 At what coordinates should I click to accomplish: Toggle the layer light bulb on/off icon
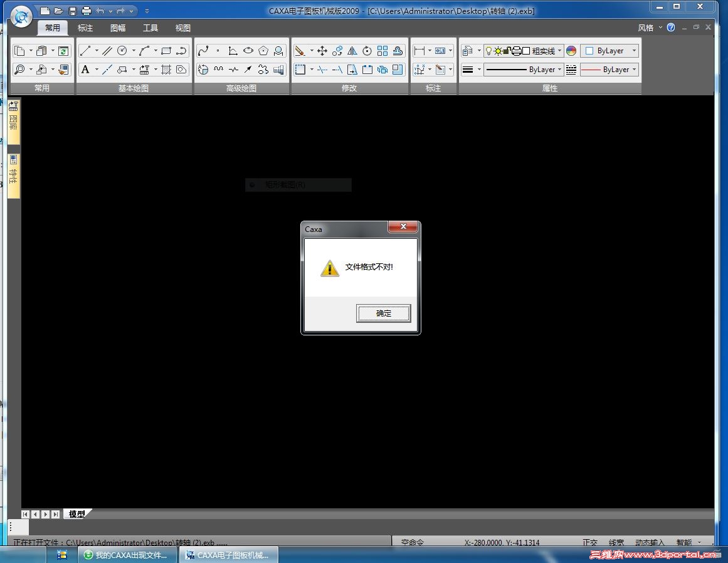point(488,51)
